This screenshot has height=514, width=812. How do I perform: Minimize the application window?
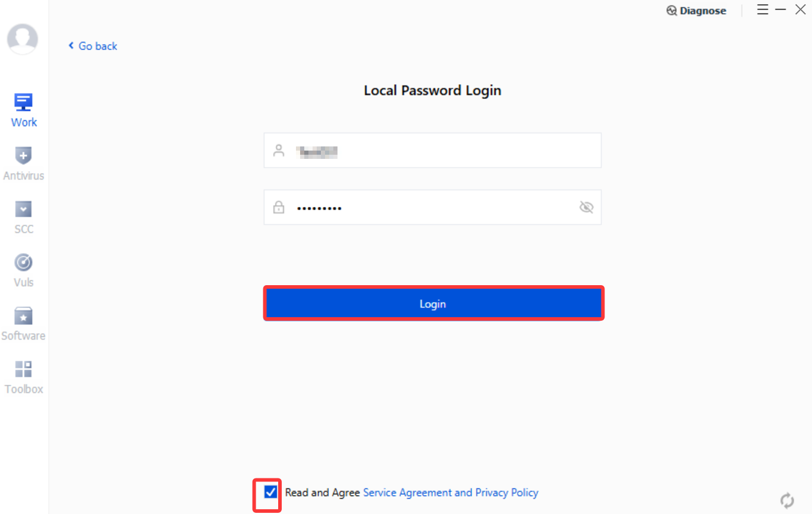coord(781,9)
